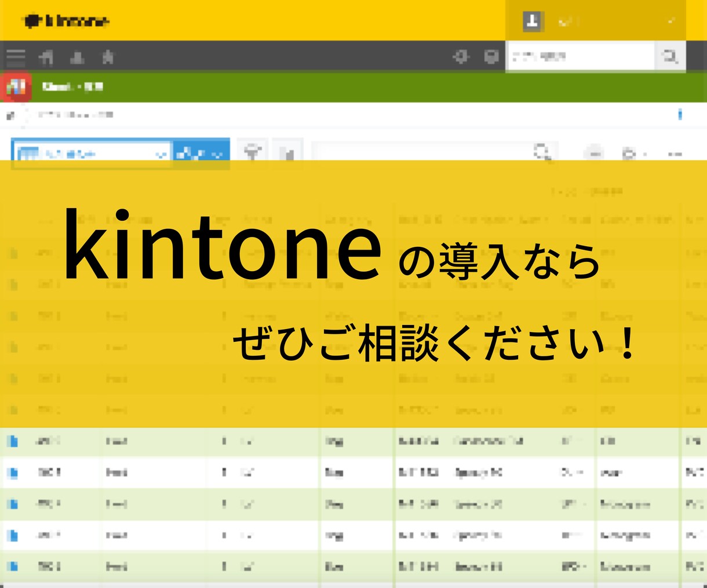Screen dimensions: 707x588
Task: Click the app name in the green bar
Action: 72,87
